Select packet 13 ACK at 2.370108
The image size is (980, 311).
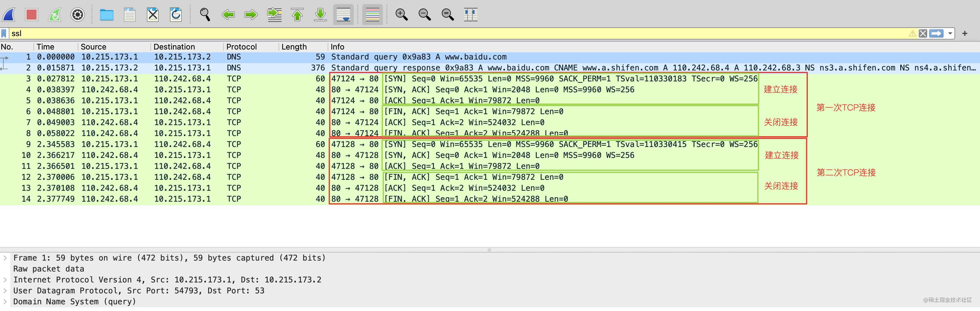(x=490, y=188)
